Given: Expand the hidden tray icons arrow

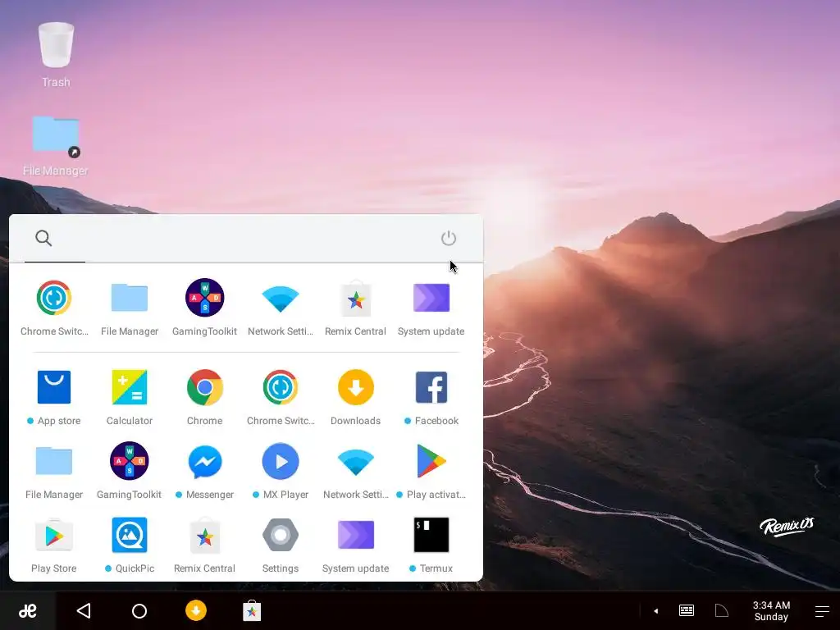Looking at the screenshot, I should [x=655, y=610].
